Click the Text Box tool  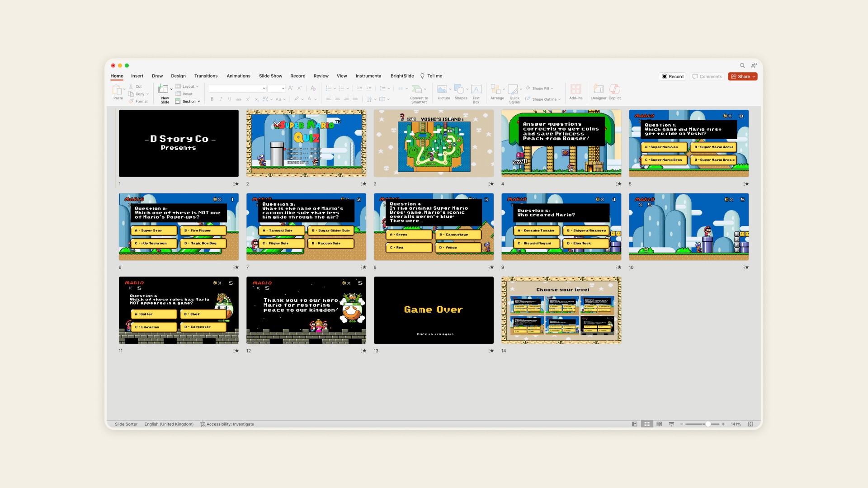point(476,89)
